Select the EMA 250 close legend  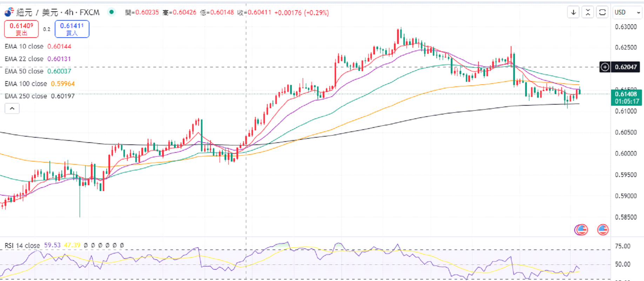tap(26, 96)
